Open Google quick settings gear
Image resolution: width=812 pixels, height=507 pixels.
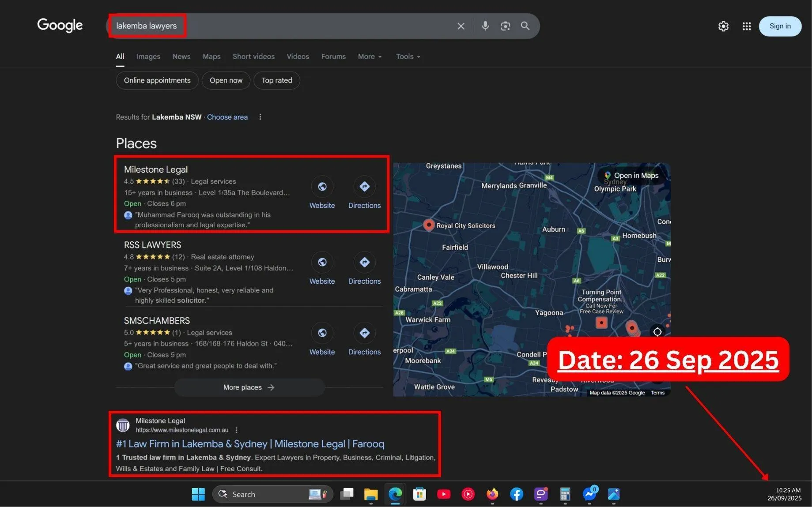pos(723,26)
